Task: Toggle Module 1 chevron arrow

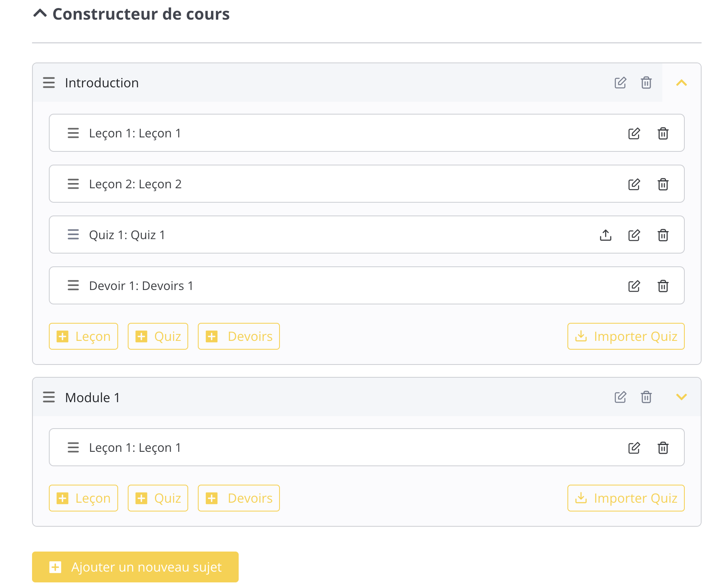Action: pos(681,397)
